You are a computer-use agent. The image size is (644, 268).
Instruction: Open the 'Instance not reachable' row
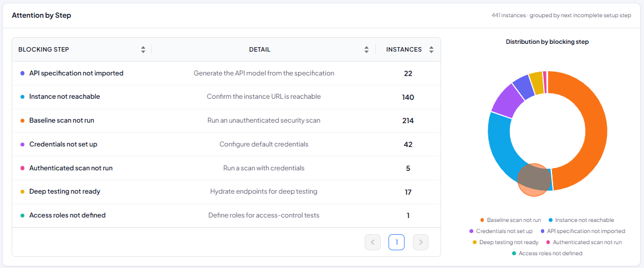click(x=226, y=97)
